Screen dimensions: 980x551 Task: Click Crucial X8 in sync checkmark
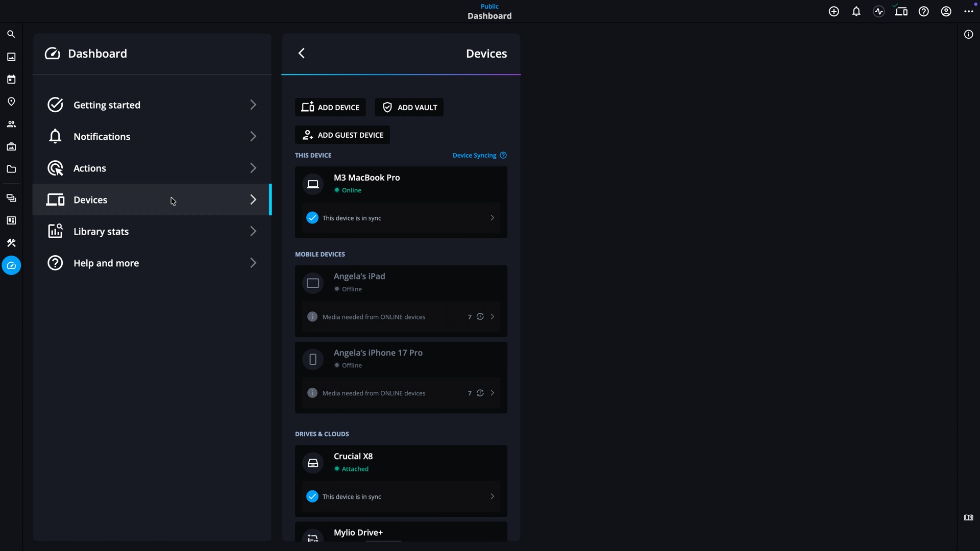point(312,496)
